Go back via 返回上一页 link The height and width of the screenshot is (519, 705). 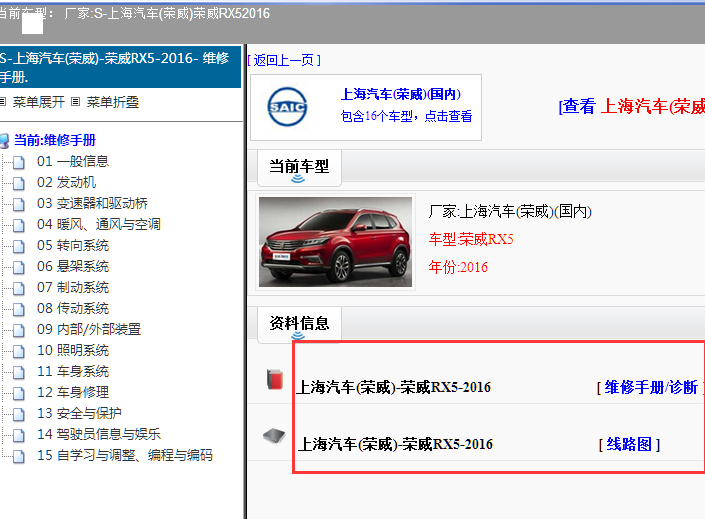[284, 60]
